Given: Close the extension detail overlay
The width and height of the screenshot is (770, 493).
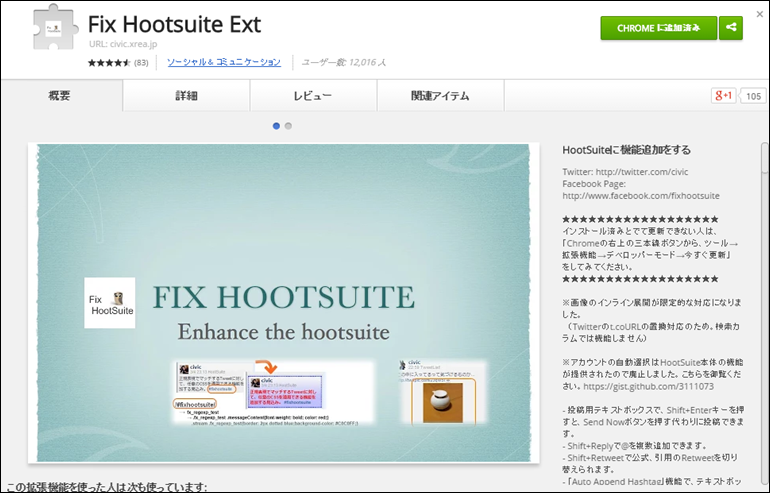Looking at the screenshot, I should pyautogui.click(x=760, y=14).
